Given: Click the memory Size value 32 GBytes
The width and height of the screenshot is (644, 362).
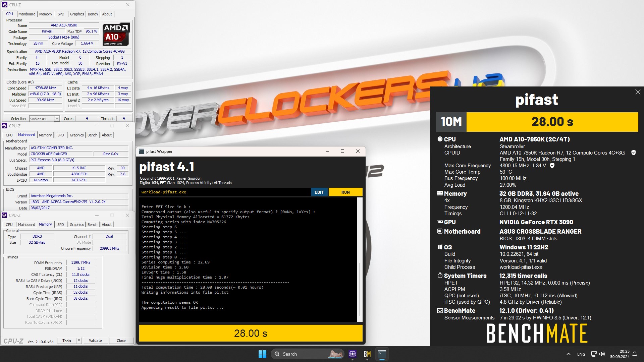Looking at the screenshot, I should (37, 242).
